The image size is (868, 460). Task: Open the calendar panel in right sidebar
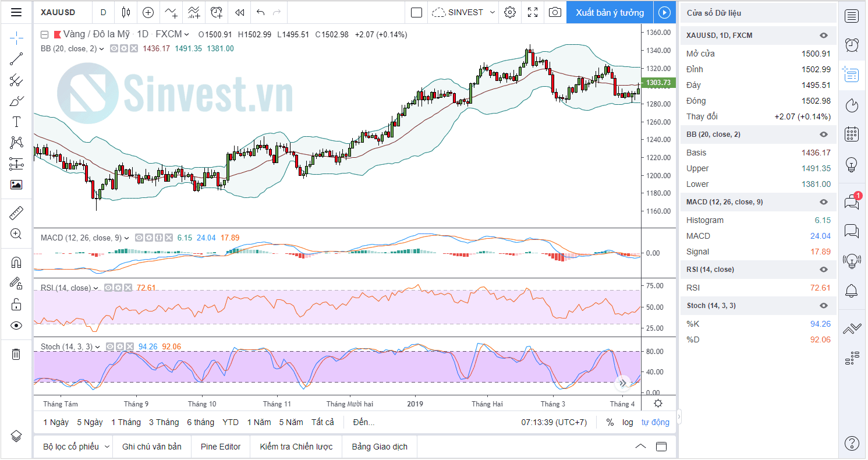click(852, 134)
